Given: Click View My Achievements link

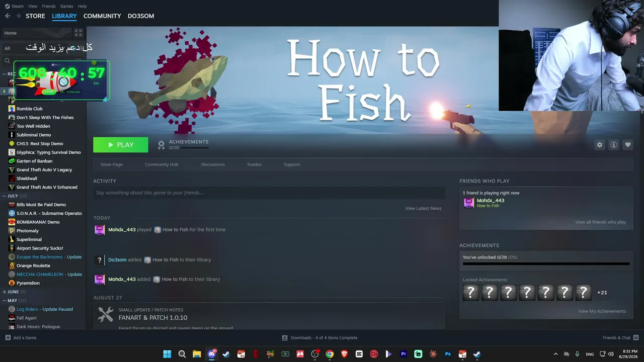Looking at the screenshot, I should pyautogui.click(x=602, y=311).
